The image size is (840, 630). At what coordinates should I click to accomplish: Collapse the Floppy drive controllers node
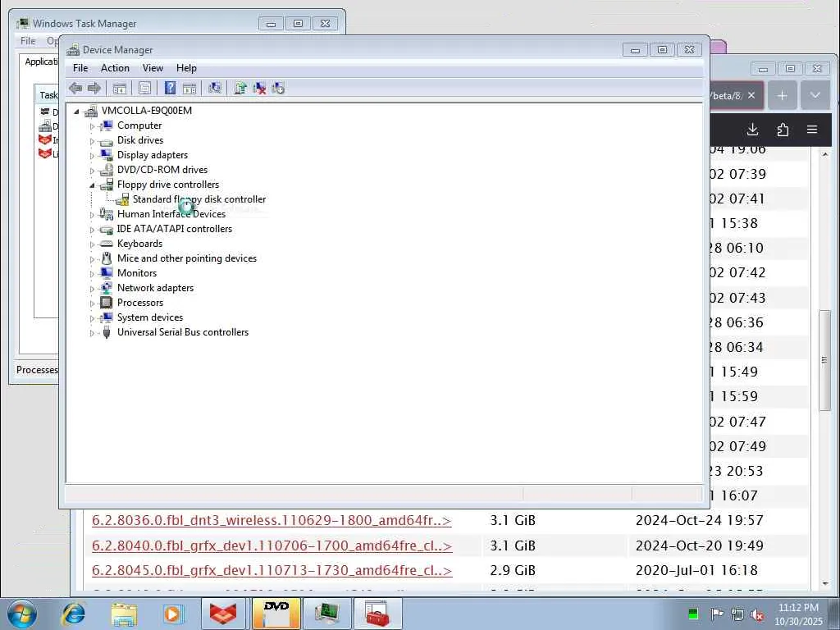[x=92, y=185]
